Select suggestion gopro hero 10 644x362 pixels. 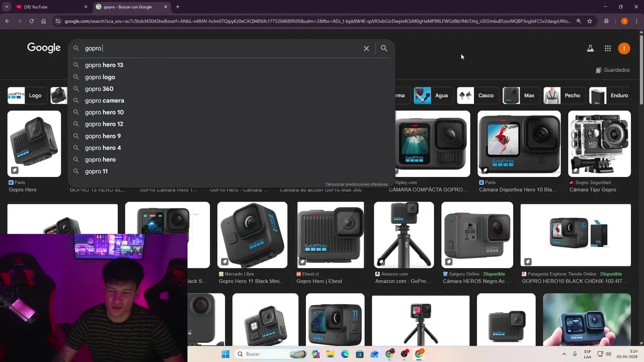[x=231, y=112]
